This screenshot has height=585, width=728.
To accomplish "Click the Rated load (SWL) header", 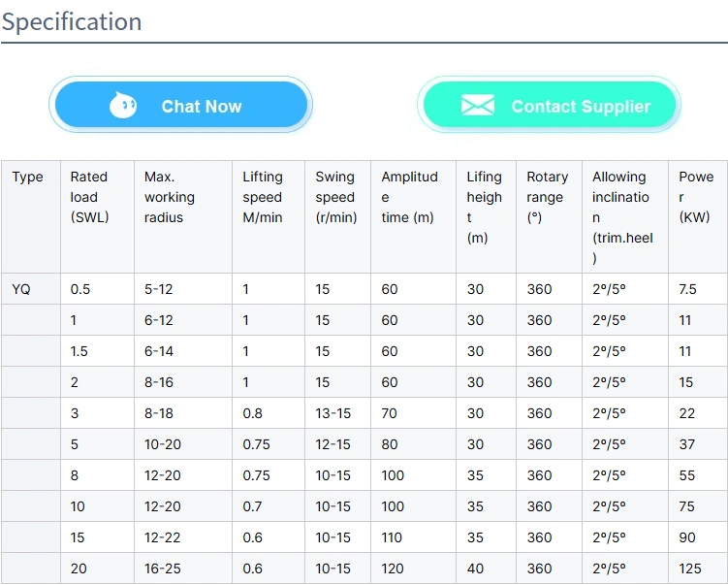I will point(89,197).
